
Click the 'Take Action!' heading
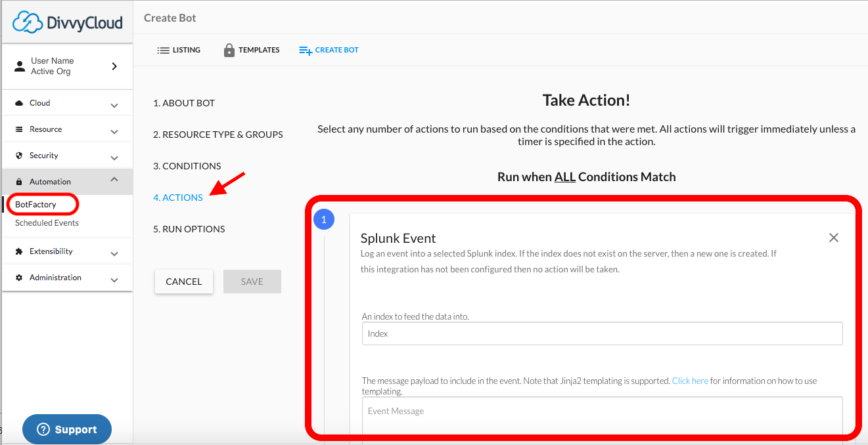point(586,100)
